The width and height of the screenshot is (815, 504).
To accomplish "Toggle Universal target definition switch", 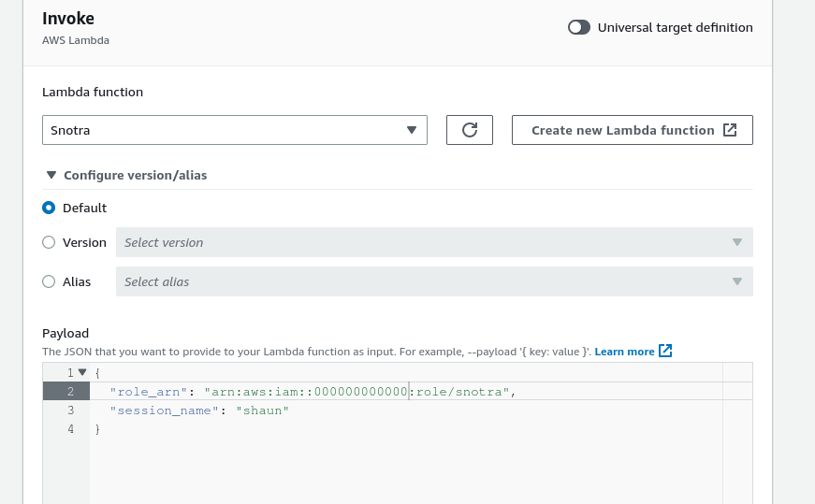I will click(x=579, y=27).
